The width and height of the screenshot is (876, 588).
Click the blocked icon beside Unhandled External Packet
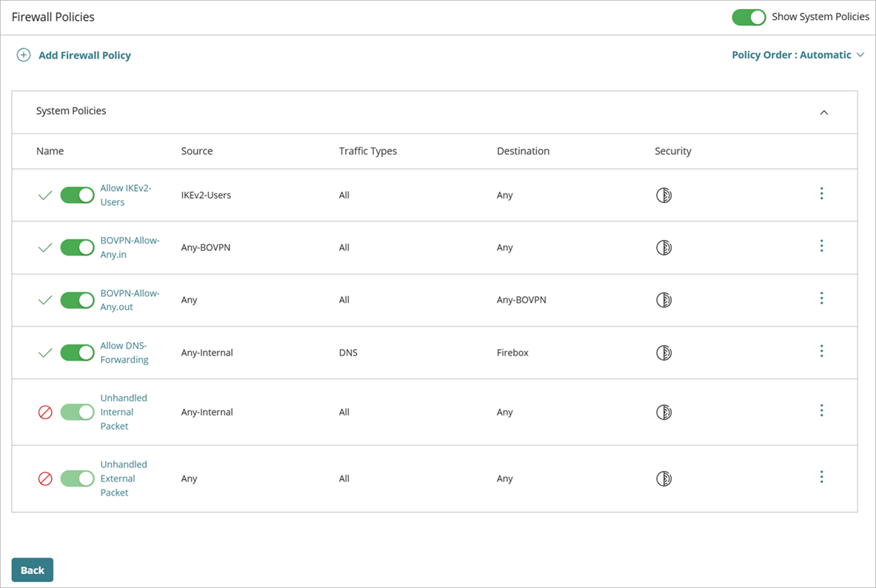[45, 478]
